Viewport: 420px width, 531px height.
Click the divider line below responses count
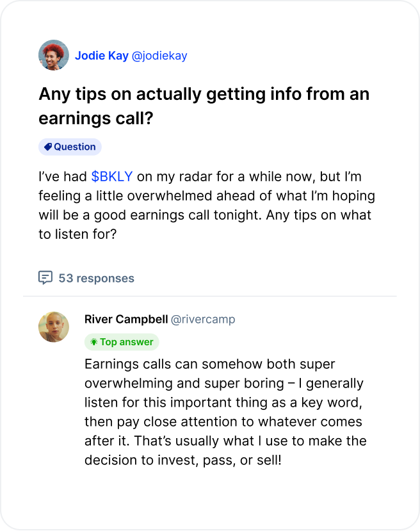[x=210, y=296]
